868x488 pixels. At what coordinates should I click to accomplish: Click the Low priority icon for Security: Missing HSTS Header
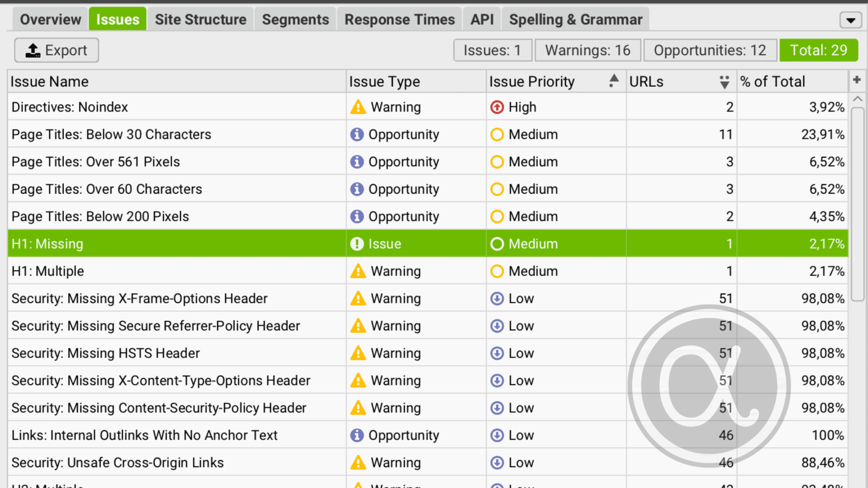coord(497,353)
